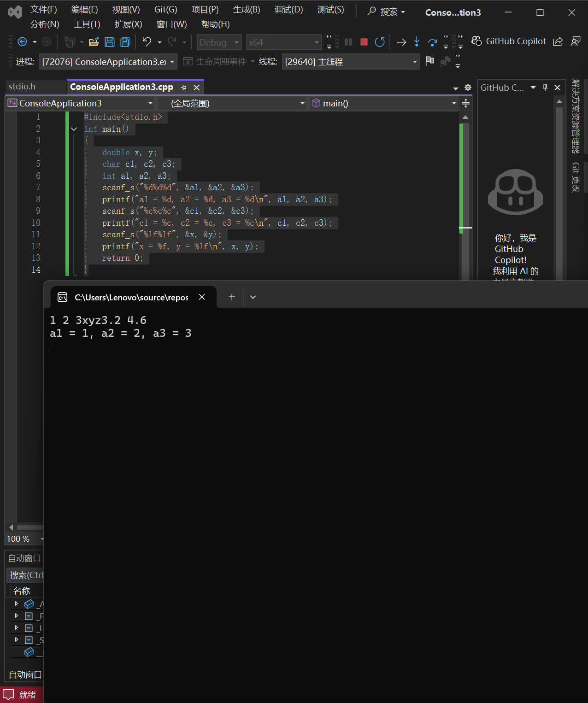Open GitHub Copilot from the toolbar

pyautogui.click(x=509, y=41)
